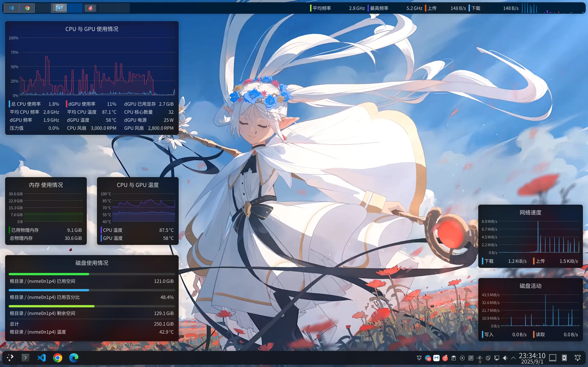588x367 pixels.
Task: Enable Night Color via the bulb tray icon
Action: pos(489,358)
